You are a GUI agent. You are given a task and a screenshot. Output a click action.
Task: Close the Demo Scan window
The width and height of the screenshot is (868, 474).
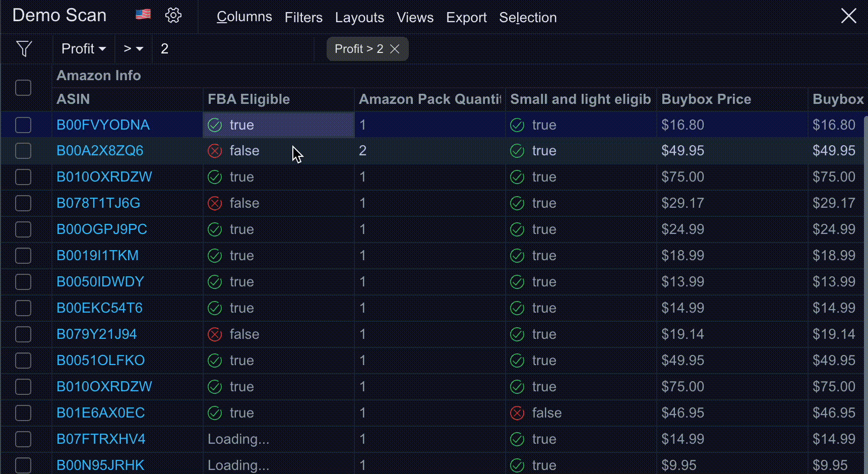(x=849, y=16)
